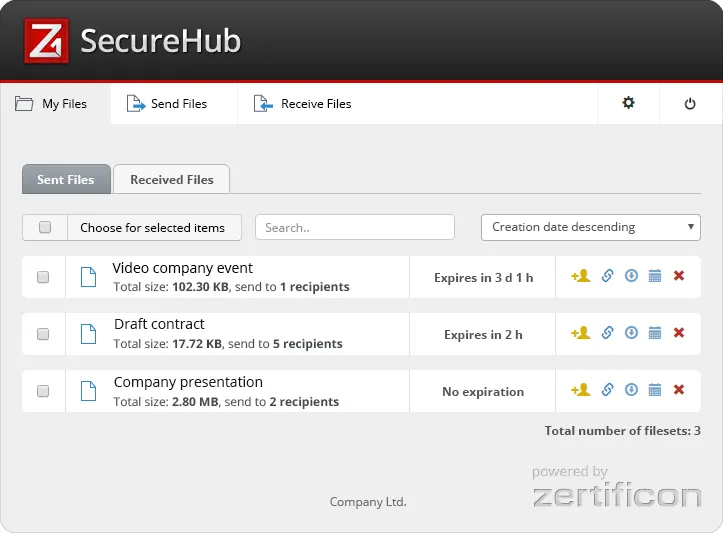
Task: Copy link for Company presentation
Action: click(x=607, y=390)
